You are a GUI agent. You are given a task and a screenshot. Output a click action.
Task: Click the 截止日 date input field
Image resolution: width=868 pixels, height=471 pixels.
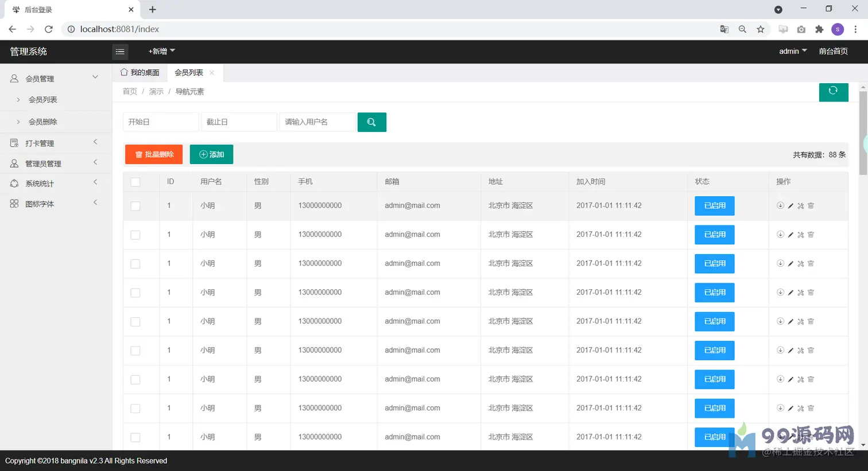click(x=239, y=122)
